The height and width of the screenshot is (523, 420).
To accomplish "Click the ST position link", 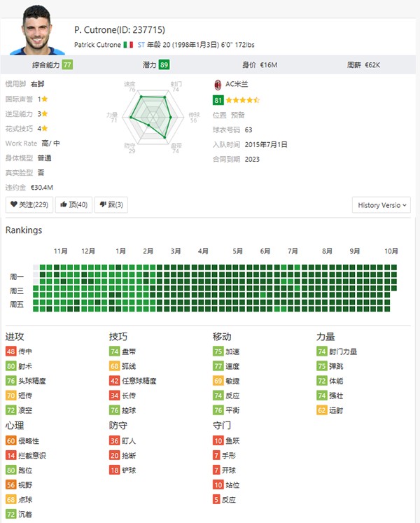I will [141, 45].
